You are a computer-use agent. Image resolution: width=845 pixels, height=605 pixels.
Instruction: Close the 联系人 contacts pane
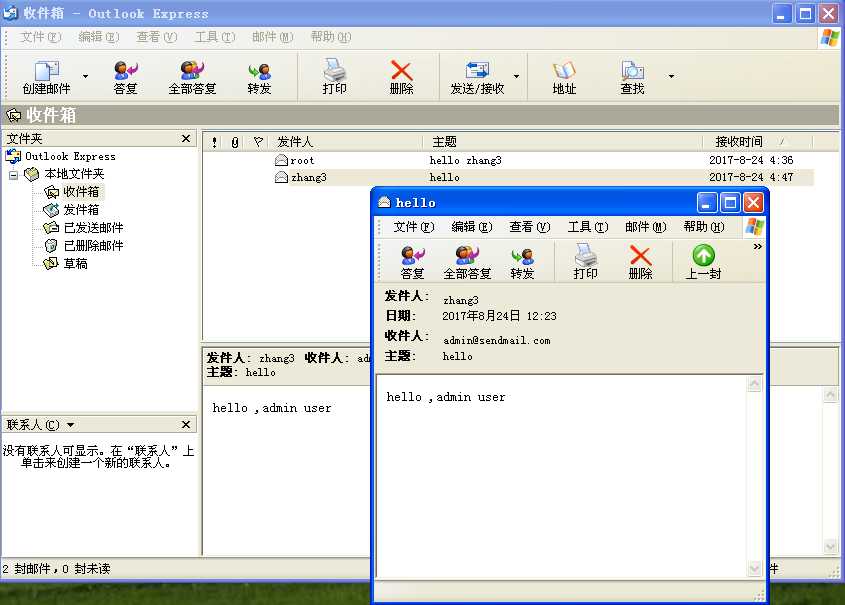click(x=186, y=425)
